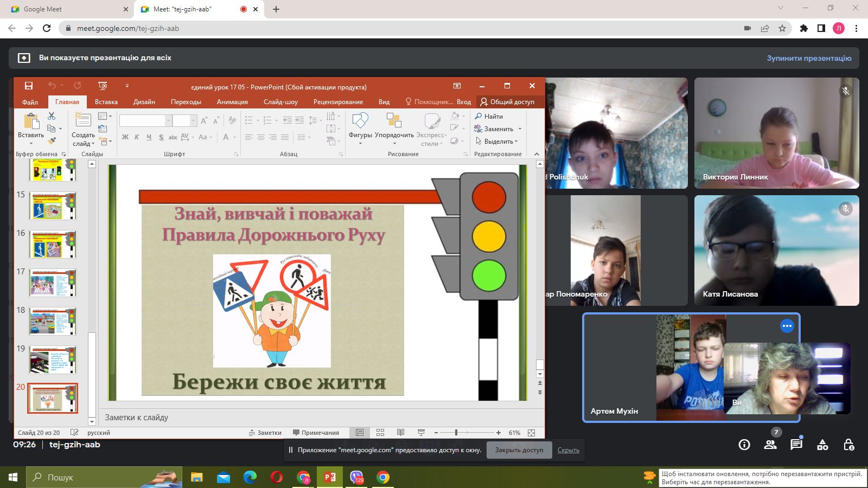Screen dimensions: 868x488
Task: Show the participants list icon
Action: pos(770,445)
